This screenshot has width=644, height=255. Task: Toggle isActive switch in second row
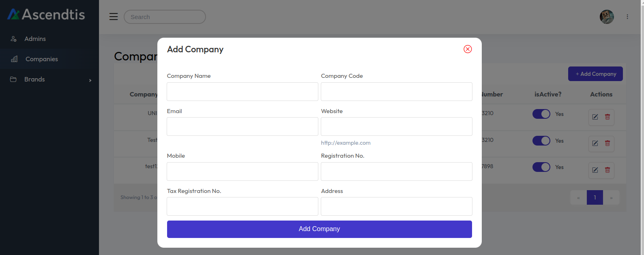(x=541, y=141)
